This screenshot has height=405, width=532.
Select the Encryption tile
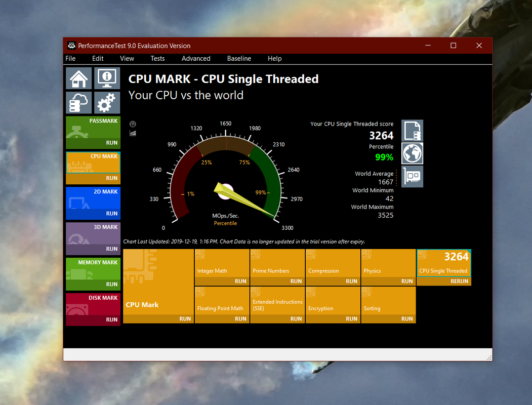tap(333, 301)
